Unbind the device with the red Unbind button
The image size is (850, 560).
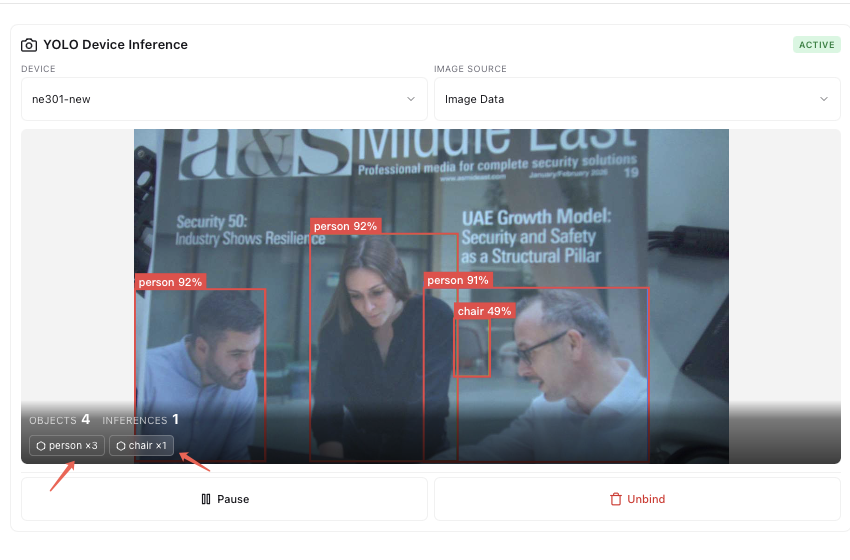[x=637, y=499]
